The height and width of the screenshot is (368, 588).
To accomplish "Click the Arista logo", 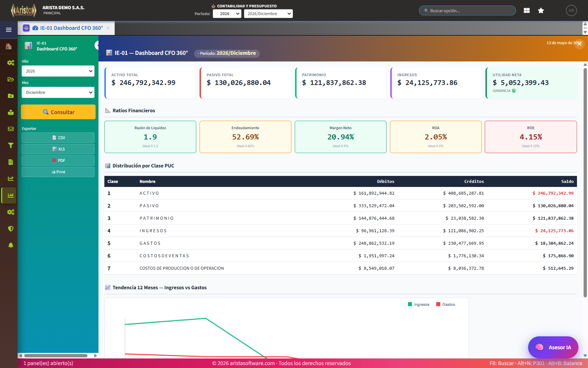I will pos(24,10).
